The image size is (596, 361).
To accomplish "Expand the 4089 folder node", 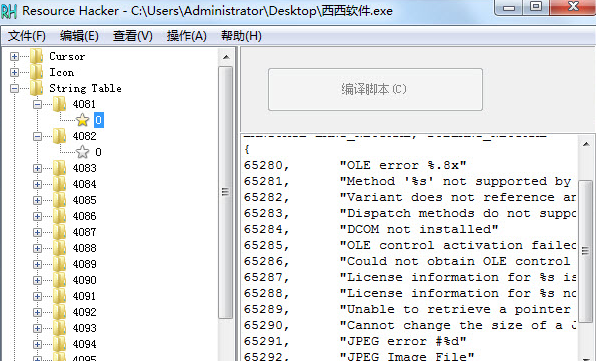I will click(37, 264).
